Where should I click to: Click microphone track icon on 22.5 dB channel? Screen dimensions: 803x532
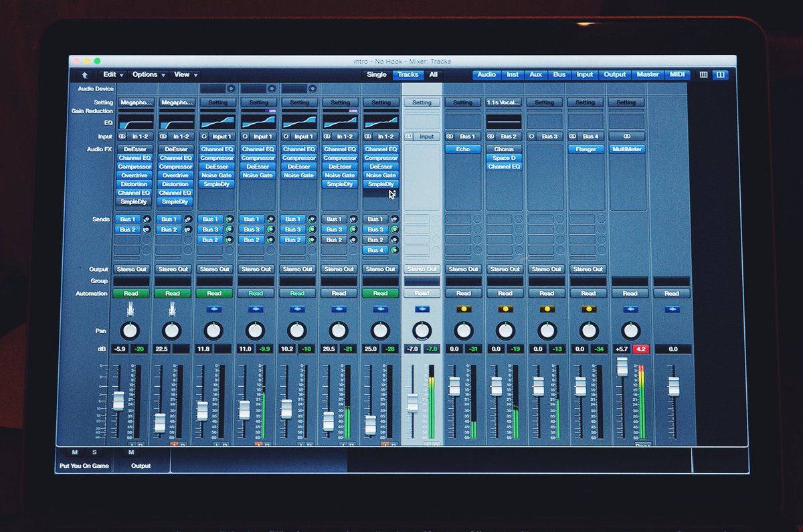tap(172, 308)
